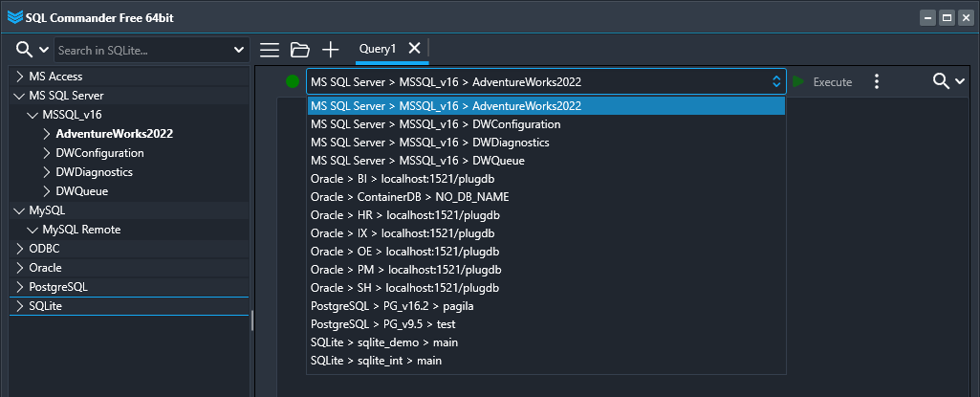The height and width of the screenshot is (397, 980).
Task: Expand the MS Access tree node
Action: point(20,77)
